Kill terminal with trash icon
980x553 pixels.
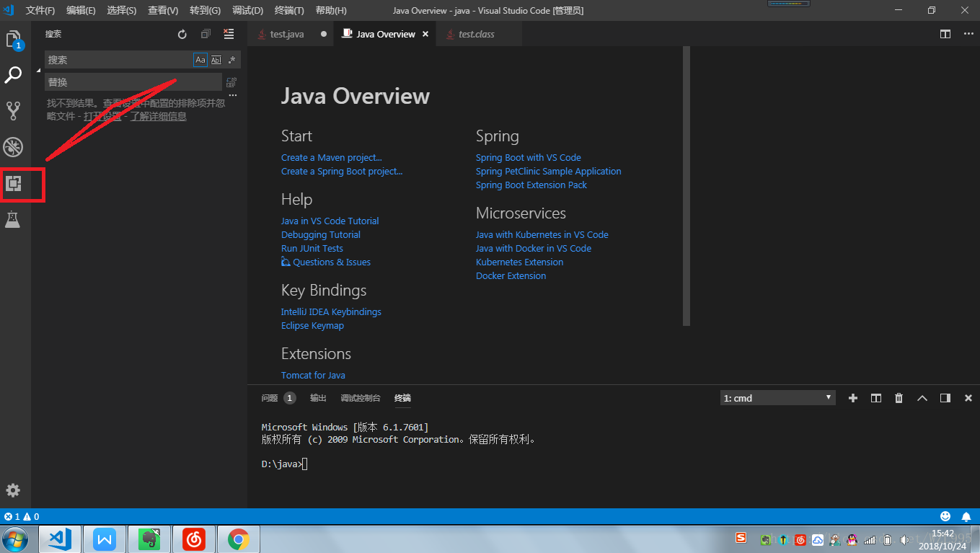899,398
